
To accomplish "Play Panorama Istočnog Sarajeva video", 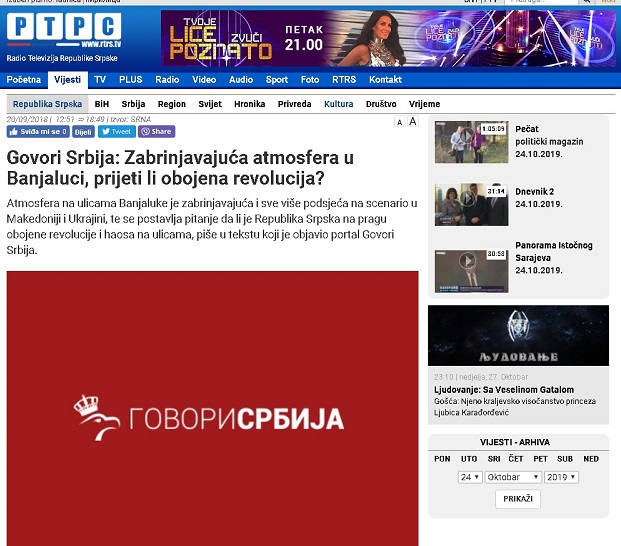I will 471,271.
